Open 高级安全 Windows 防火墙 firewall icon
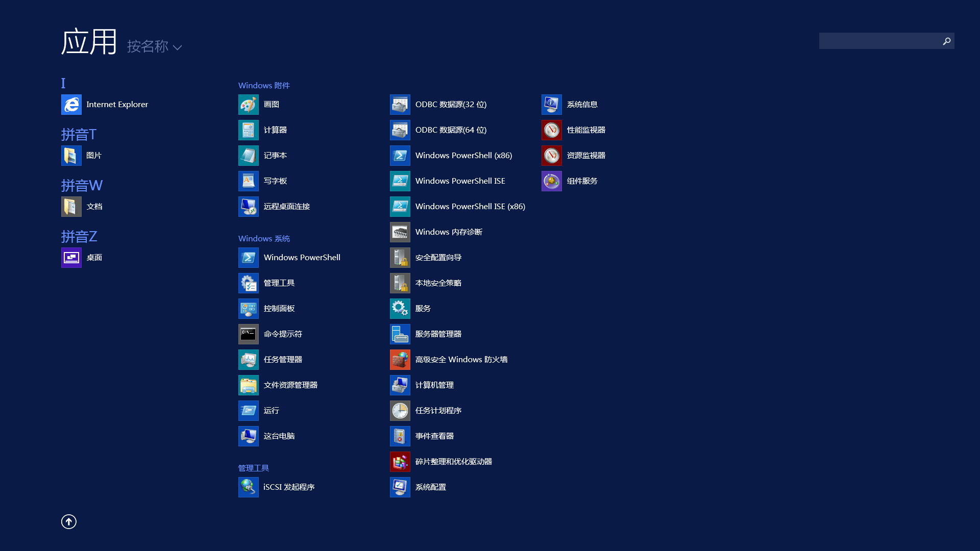Viewport: 980px width, 551px height. pyautogui.click(x=400, y=360)
